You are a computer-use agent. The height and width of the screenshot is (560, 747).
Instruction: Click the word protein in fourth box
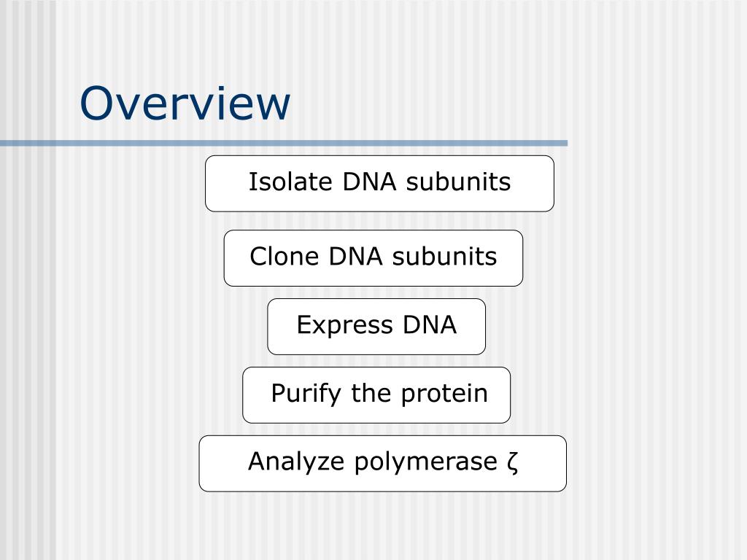tap(444, 394)
